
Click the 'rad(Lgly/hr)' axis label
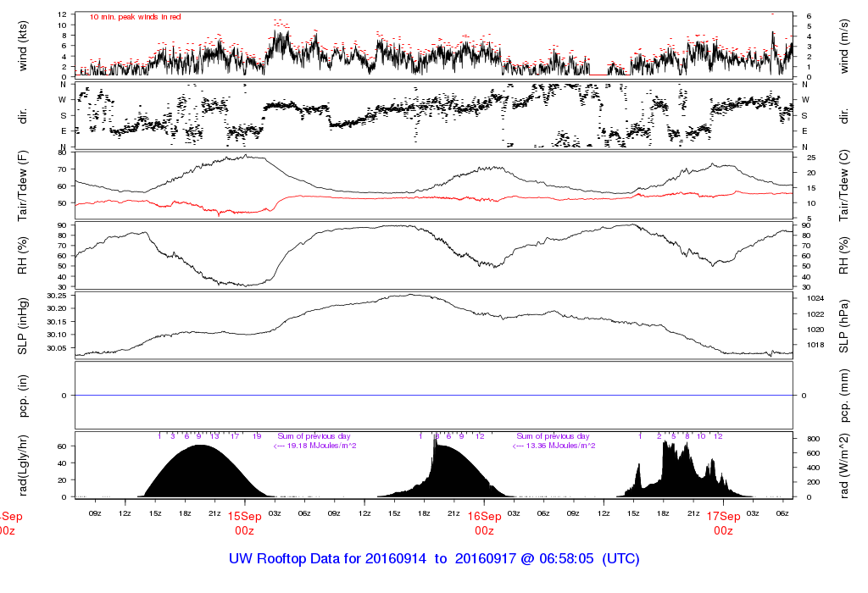click(x=23, y=465)
